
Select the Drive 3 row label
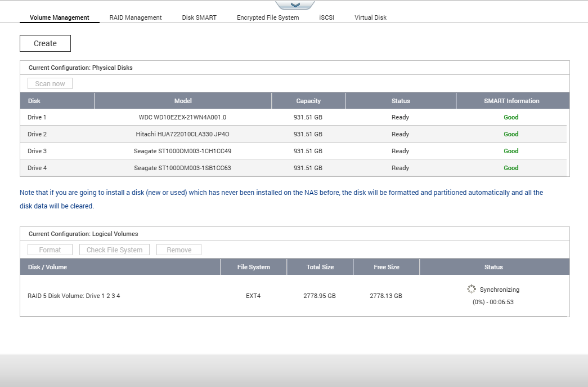37,151
